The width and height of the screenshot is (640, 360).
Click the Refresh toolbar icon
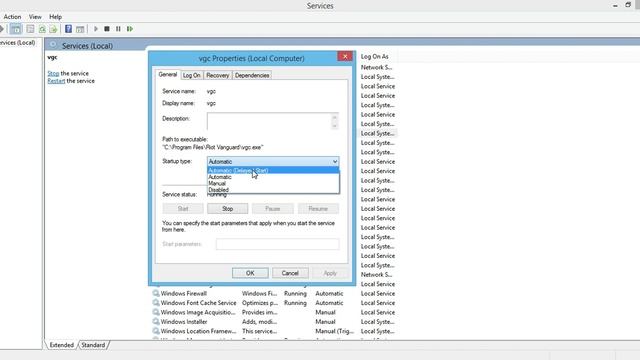42,29
